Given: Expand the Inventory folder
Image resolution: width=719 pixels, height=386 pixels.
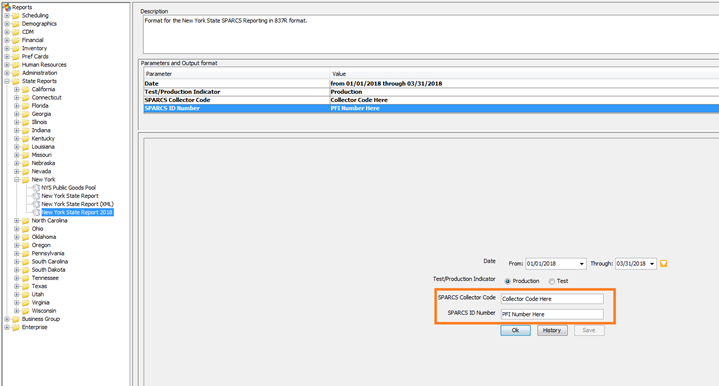Looking at the screenshot, I should coord(7,49).
